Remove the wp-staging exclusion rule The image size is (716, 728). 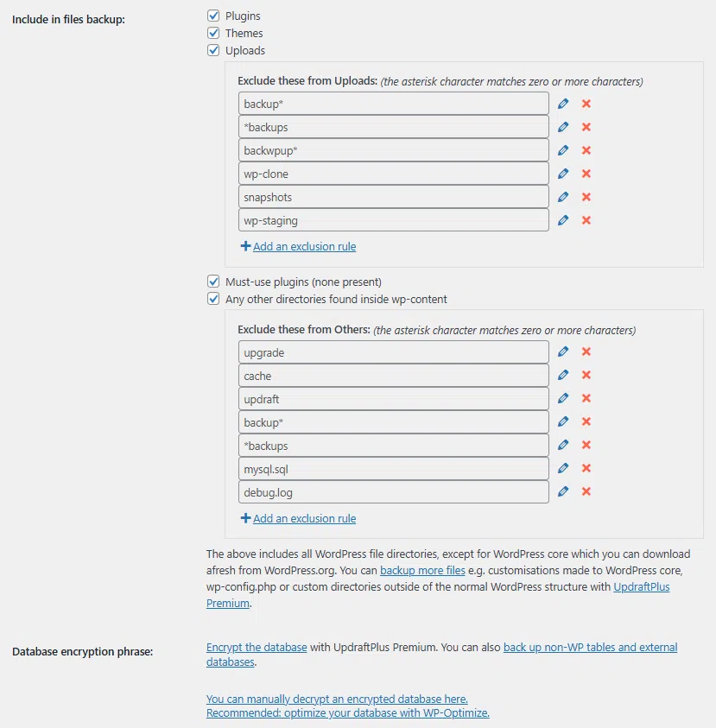pyautogui.click(x=586, y=220)
